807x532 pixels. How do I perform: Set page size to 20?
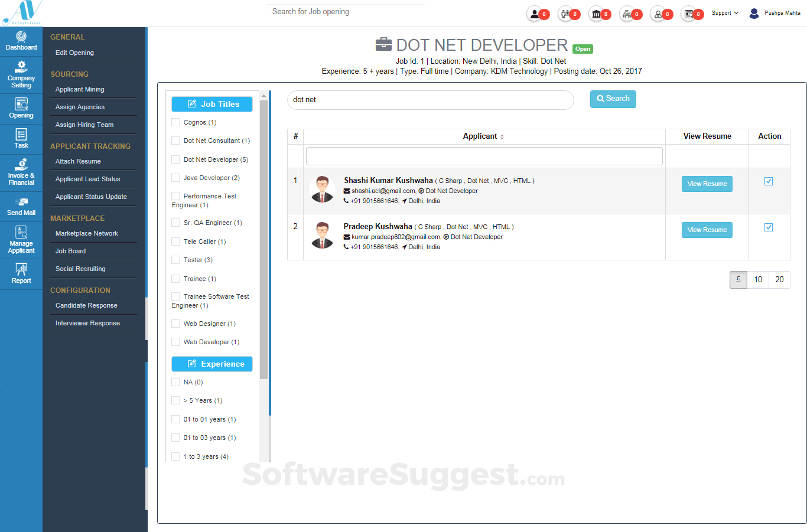779,280
